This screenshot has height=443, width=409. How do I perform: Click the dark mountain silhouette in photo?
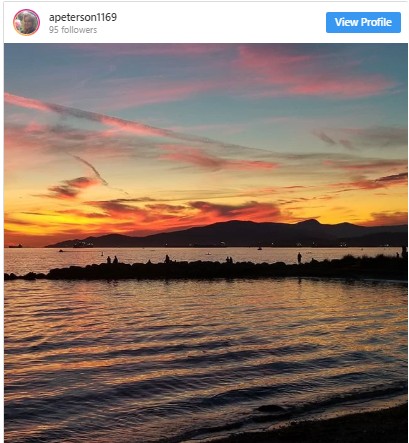point(233,234)
